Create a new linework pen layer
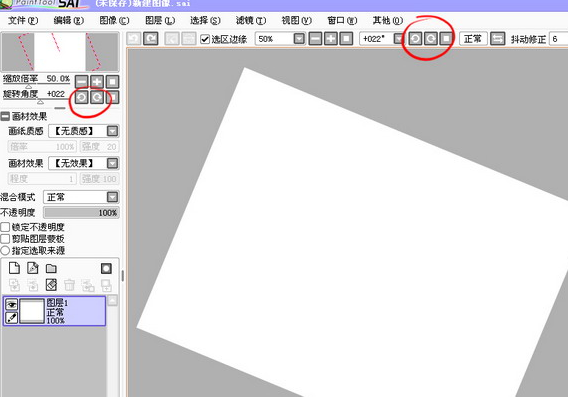The height and width of the screenshot is (397, 568). [33, 268]
